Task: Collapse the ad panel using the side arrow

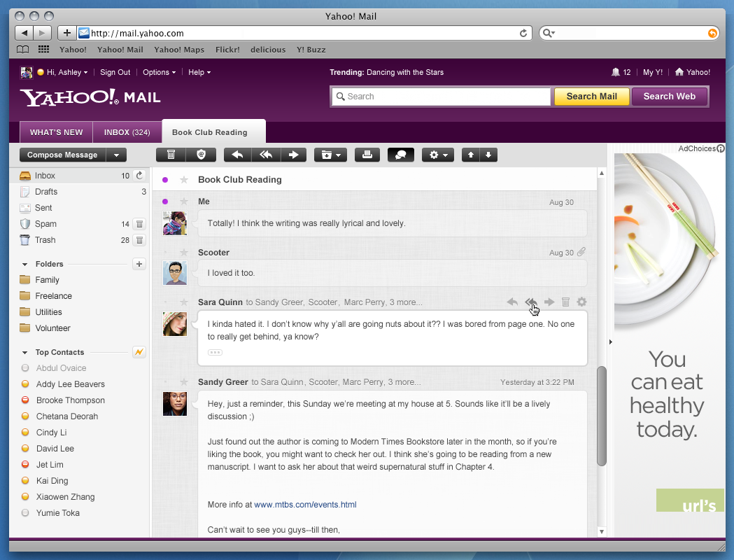Action: [x=610, y=342]
